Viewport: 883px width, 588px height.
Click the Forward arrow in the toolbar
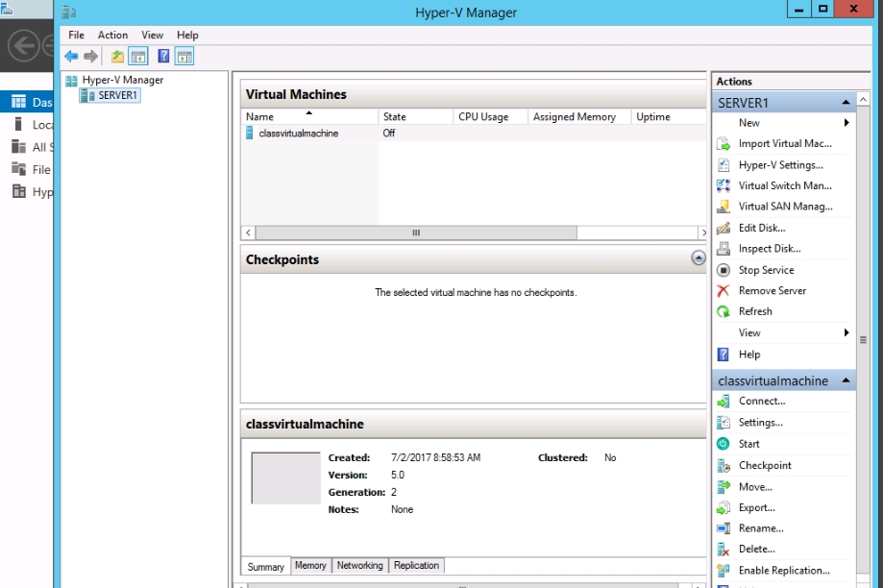pos(90,57)
